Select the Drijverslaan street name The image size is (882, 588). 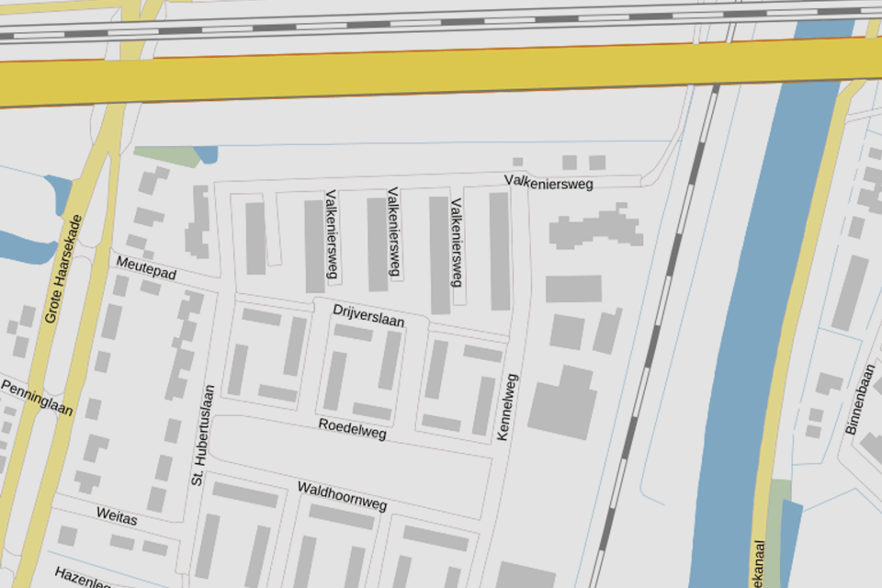point(368,316)
